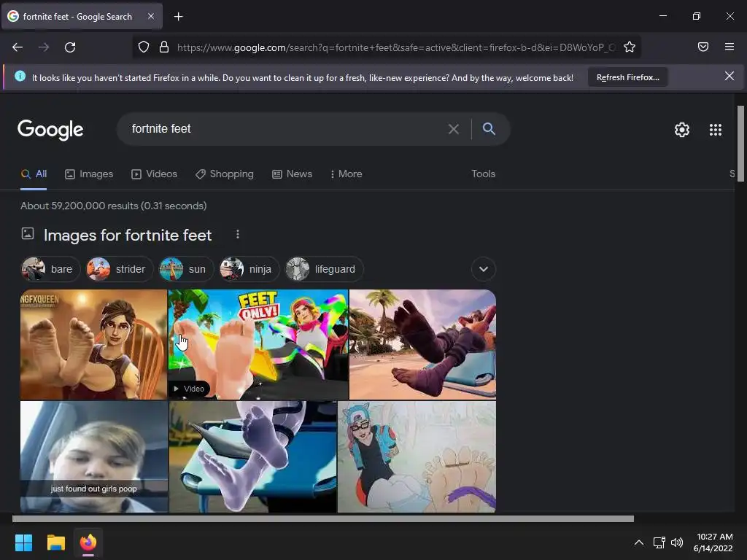The image size is (747, 560).
Task: Select the lifeguard filter chip
Action: [x=323, y=269]
